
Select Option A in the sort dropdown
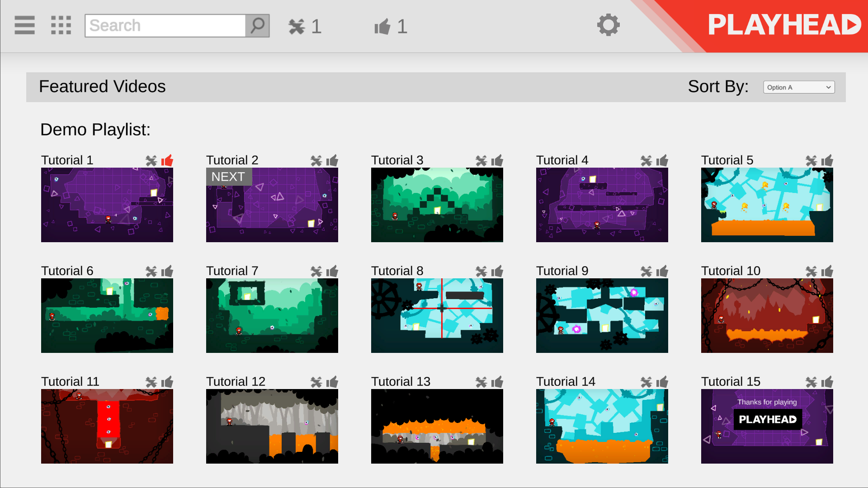[780, 87]
